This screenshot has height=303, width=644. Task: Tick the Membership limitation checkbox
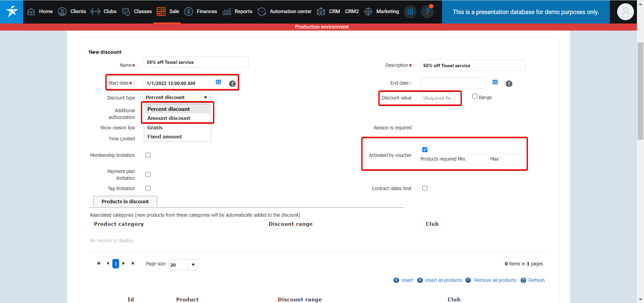(x=148, y=155)
